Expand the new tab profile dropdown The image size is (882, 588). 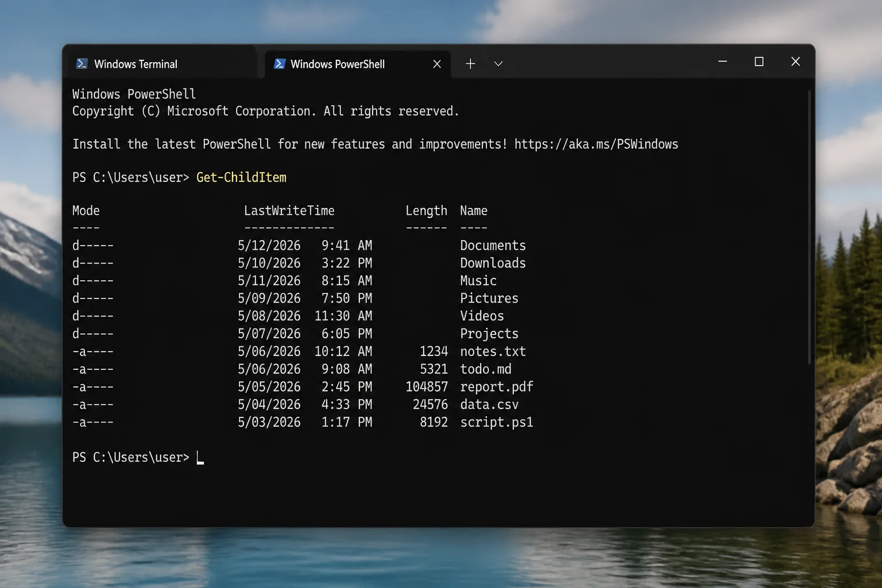[498, 64]
